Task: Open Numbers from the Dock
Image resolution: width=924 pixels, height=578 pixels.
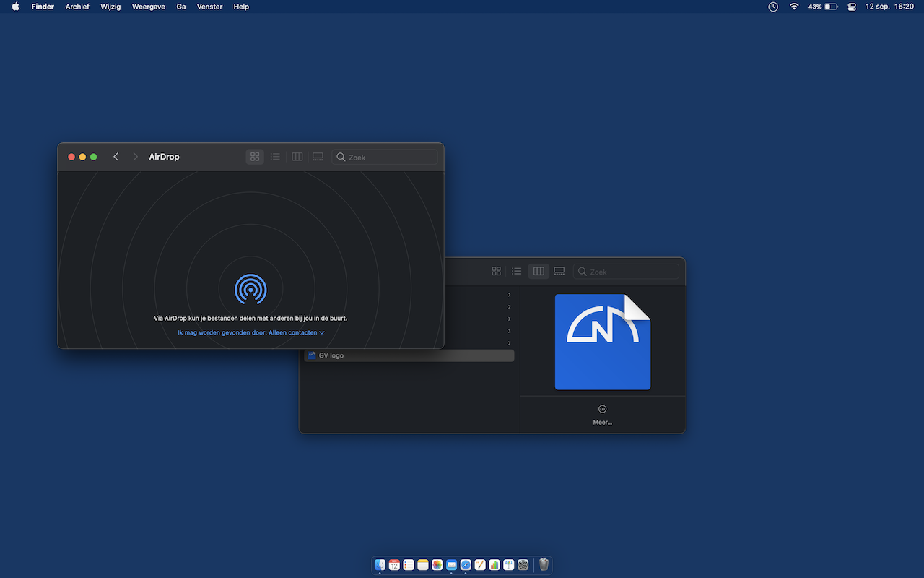Action: pyautogui.click(x=494, y=565)
